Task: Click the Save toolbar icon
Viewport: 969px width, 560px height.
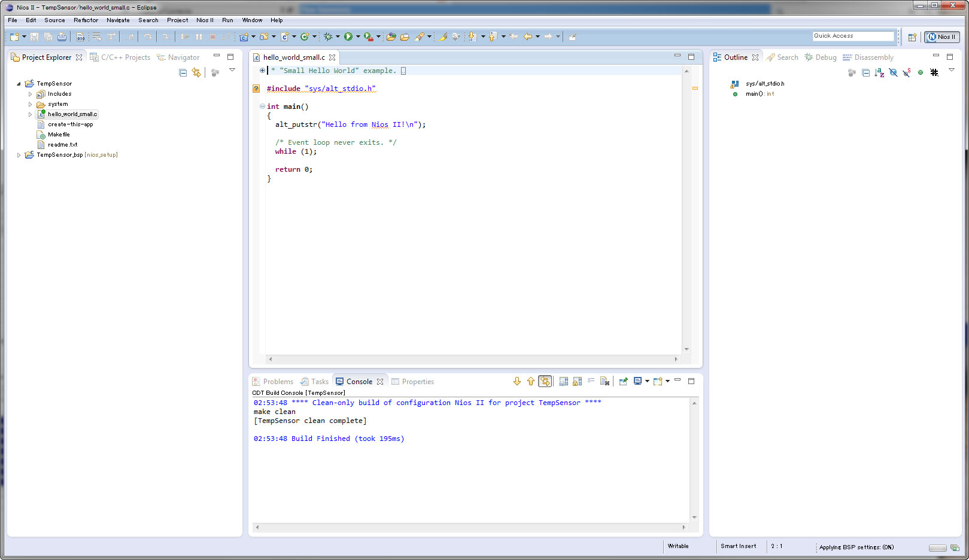Action: [x=34, y=36]
